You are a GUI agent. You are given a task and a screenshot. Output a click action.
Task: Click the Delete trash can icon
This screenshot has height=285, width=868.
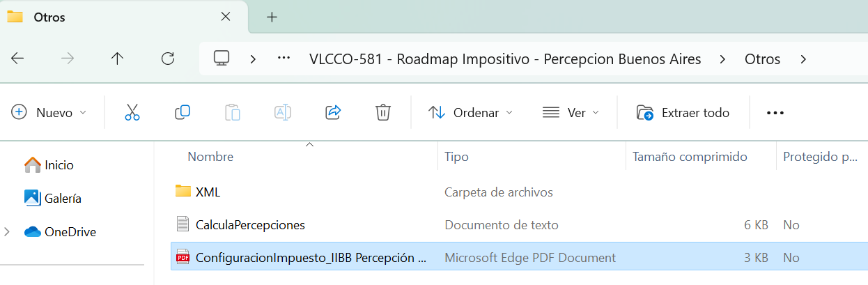(382, 112)
